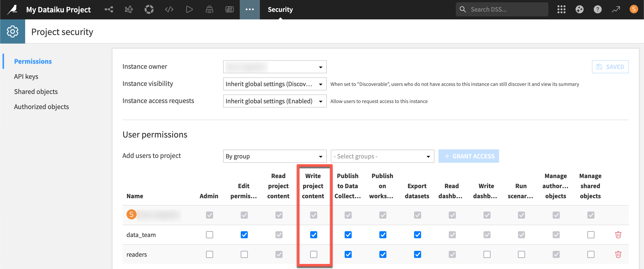This screenshot has width=644, height=269.
Task: Focus the Search DSS field
Action: [x=502, y=9]
